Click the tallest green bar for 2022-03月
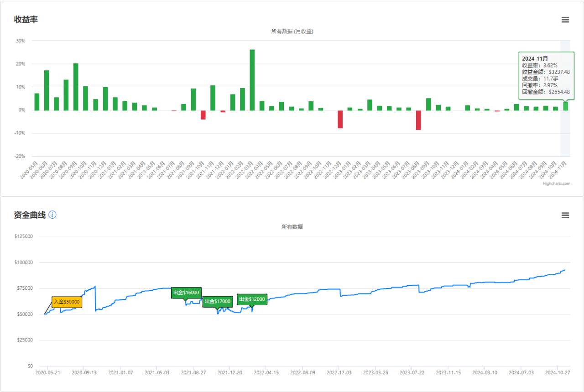584x392 pixels. click(x=252, y=80)
